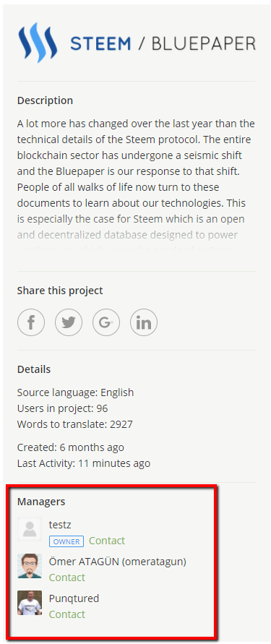Open testz default avatar image

pyautogui.click(x=30, y=529)
